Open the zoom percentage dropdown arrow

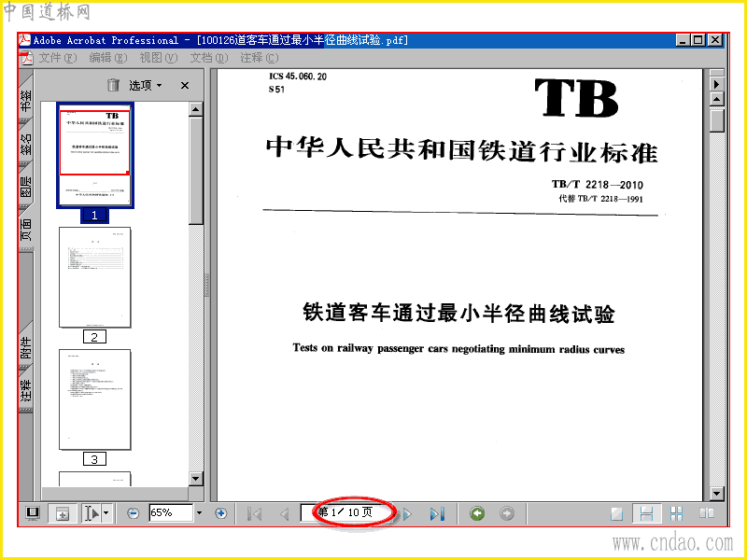[x=199, y=513]
